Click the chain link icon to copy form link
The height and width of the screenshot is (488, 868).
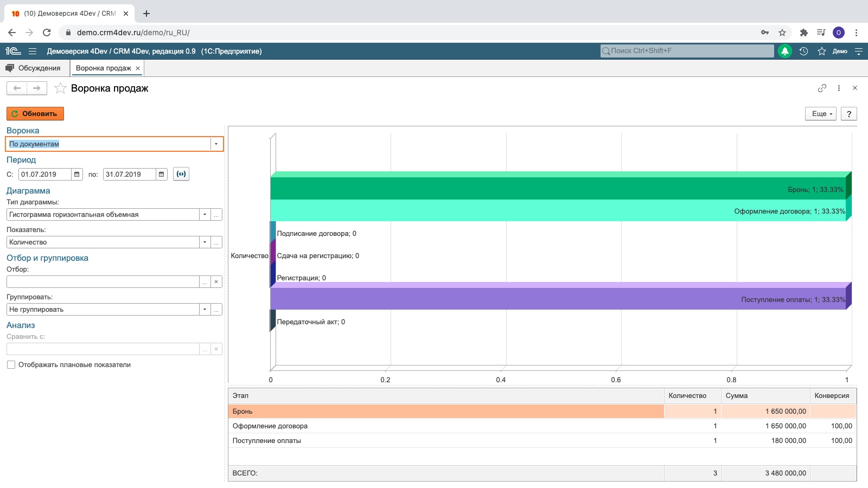click(821, 88)
